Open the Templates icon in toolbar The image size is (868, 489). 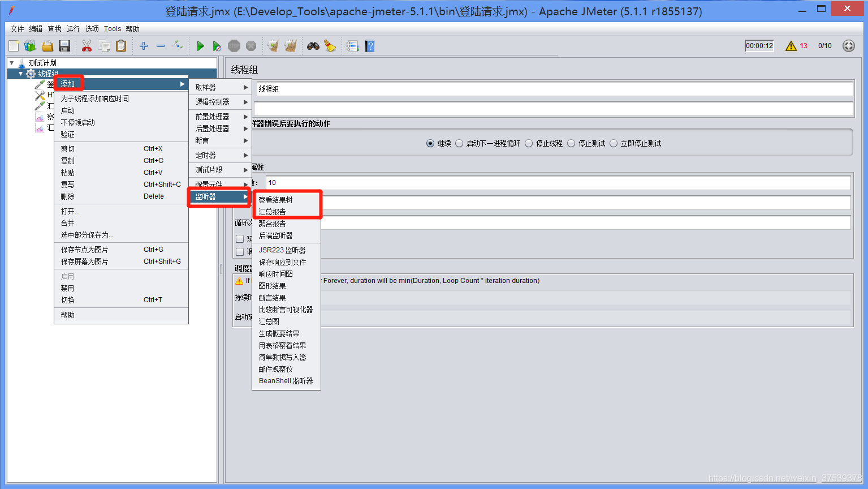coord(30,46)
